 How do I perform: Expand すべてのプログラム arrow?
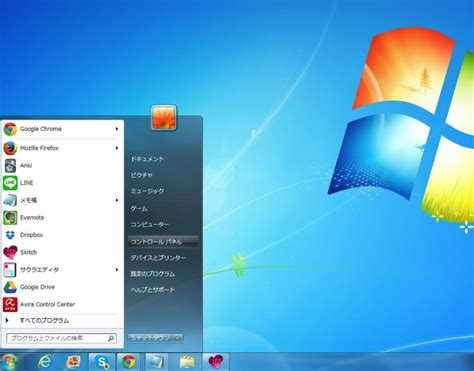point(7,321)
